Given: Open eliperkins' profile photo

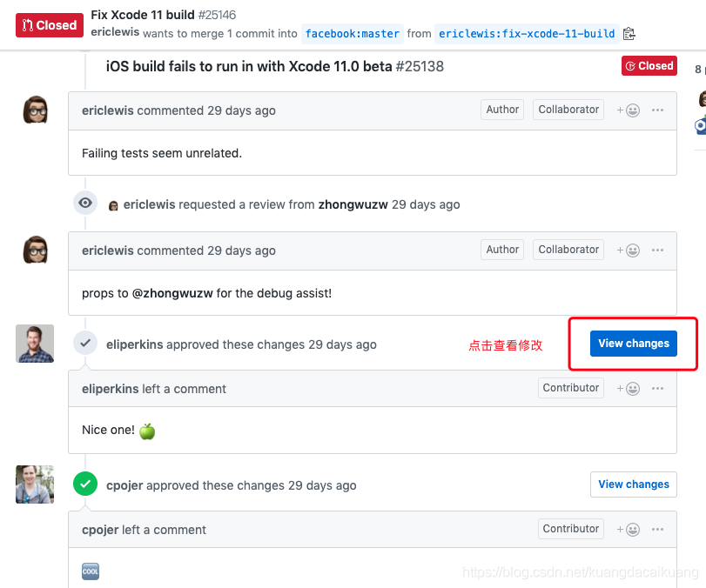Looking at the screenshot, I should click(x=35, y=344).
